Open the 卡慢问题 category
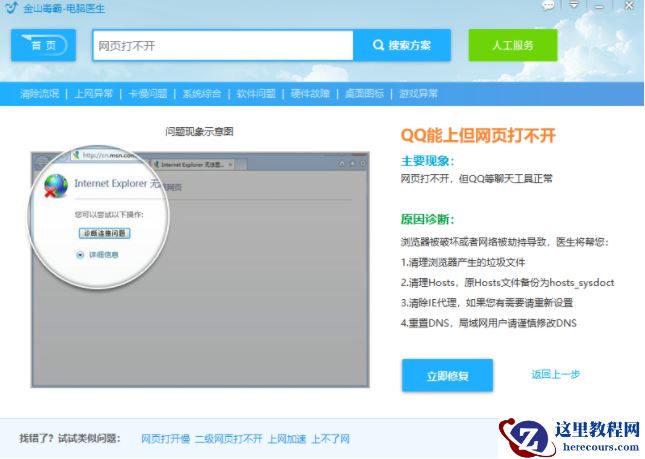 pos(148,94)
